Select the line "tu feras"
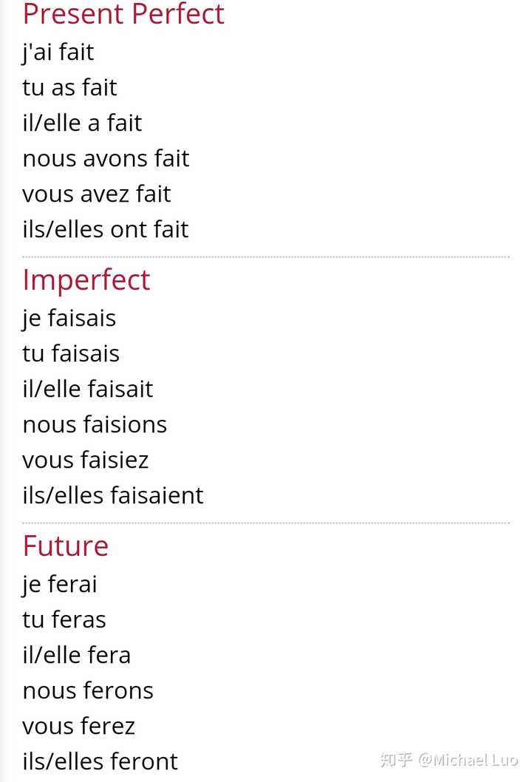The width and height of the screenshot is (532, 782). tap(64, 620)
